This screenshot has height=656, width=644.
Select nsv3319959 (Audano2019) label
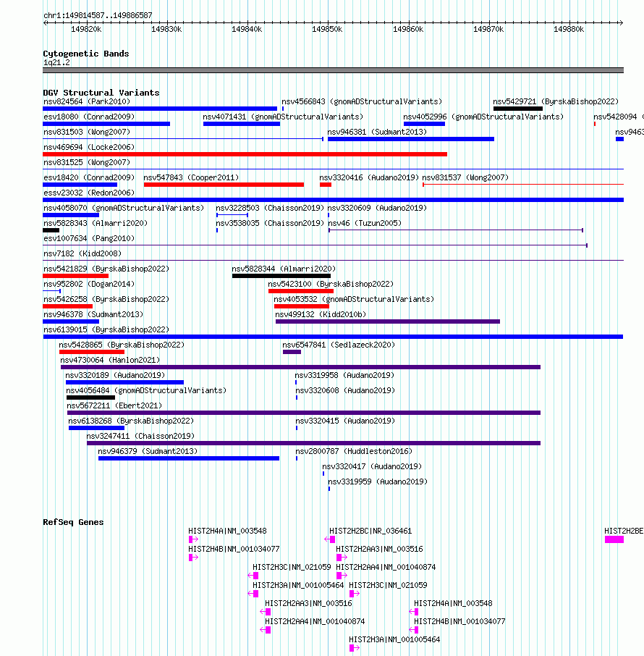point(378,482)
